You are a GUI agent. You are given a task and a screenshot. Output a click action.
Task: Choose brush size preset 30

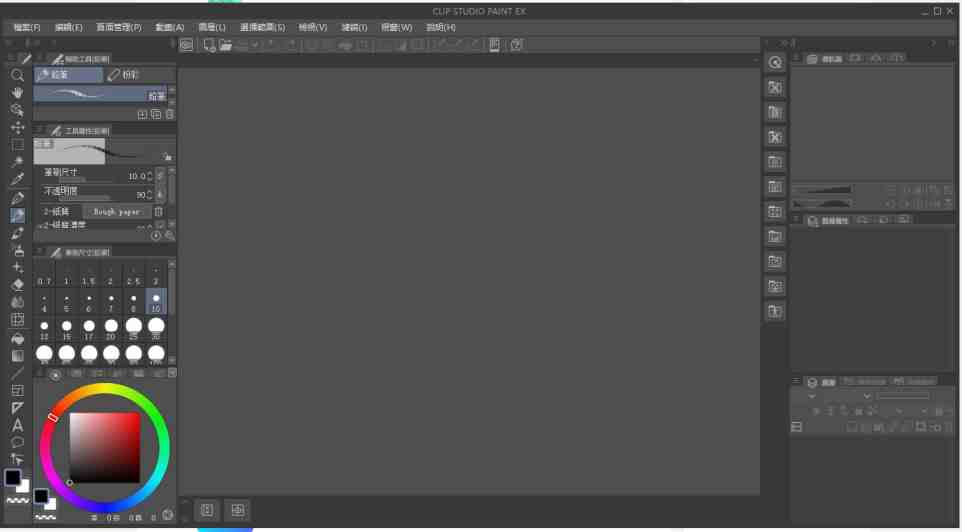[156, 329]
